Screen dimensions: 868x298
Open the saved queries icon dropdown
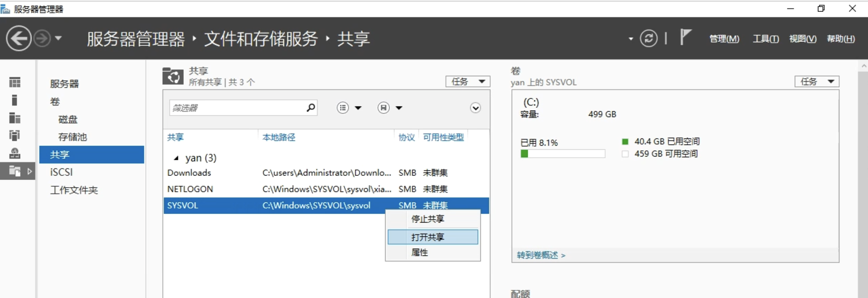[x=390, y=108]
